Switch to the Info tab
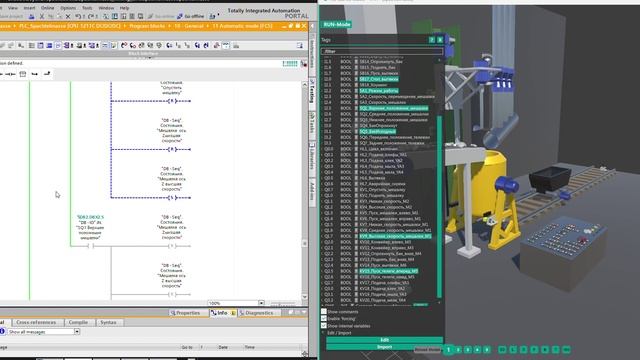 222,313
